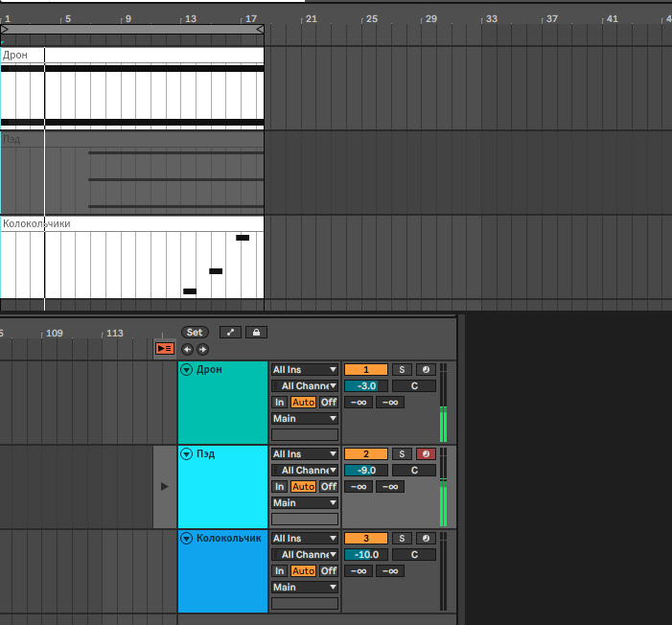Set Дрон monitoring to Auto
The width and height of the screenshot is (672, 625).
coord(304,402)
